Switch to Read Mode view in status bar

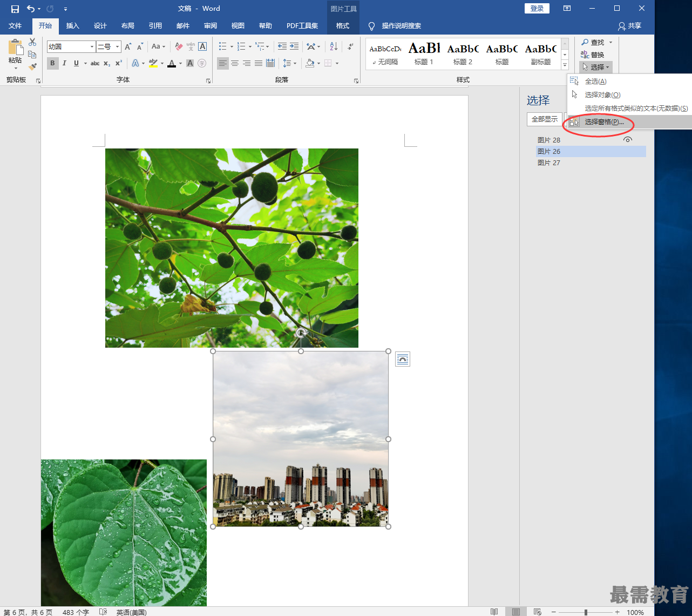(x=494, y=612)
